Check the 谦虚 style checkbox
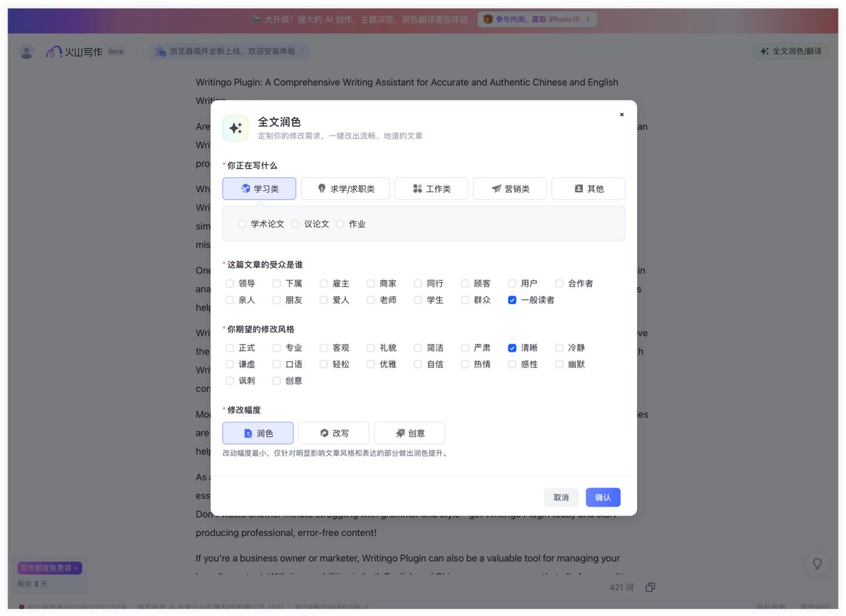This screenshot has height=616, width=846. [230, 365]
